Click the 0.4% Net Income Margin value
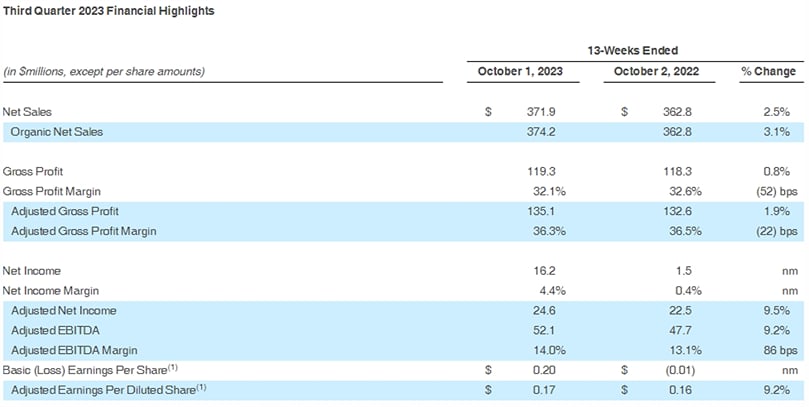809x407 pixels. tap(688, 291)
